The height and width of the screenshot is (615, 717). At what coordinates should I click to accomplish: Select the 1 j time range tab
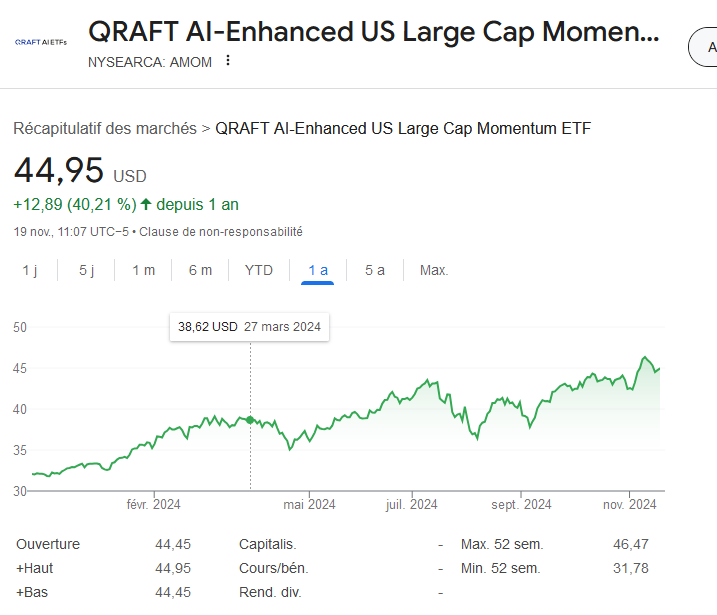click(x=30, y=270)
